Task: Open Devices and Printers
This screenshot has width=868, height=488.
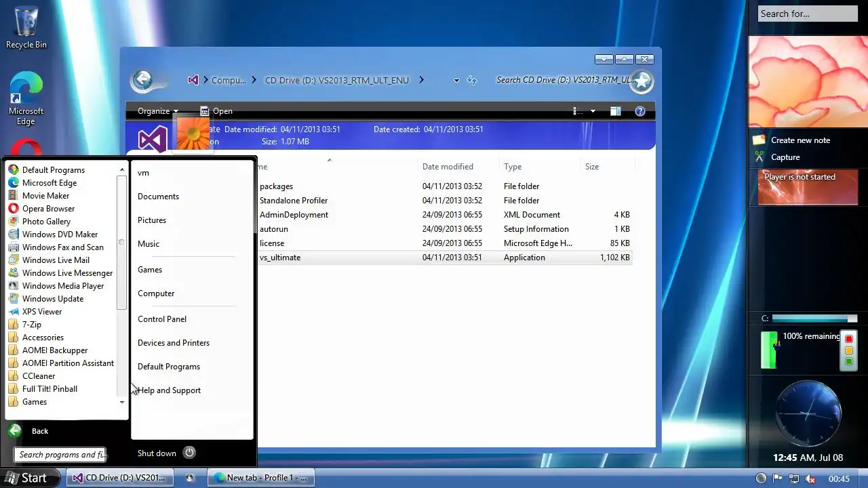Action: [x=174, y=342]
